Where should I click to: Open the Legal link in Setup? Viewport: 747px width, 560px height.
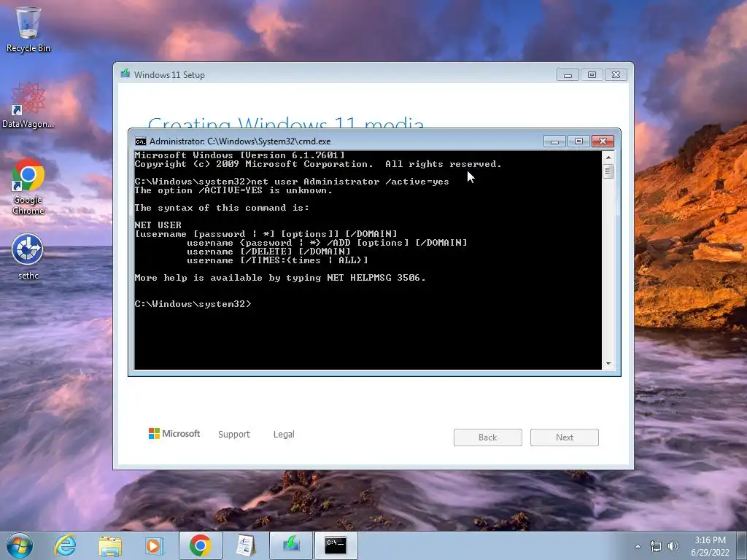(284, 435)
